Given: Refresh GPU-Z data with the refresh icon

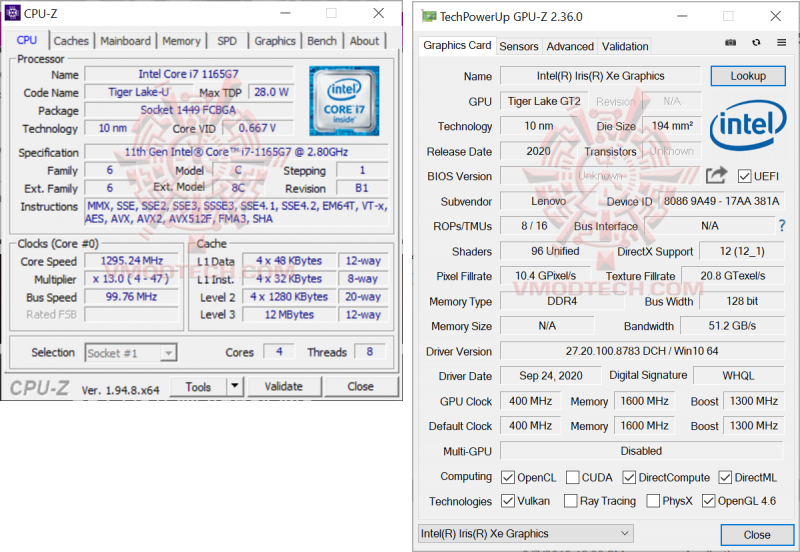Looking at the screenshot, I should tap(756, 43).
